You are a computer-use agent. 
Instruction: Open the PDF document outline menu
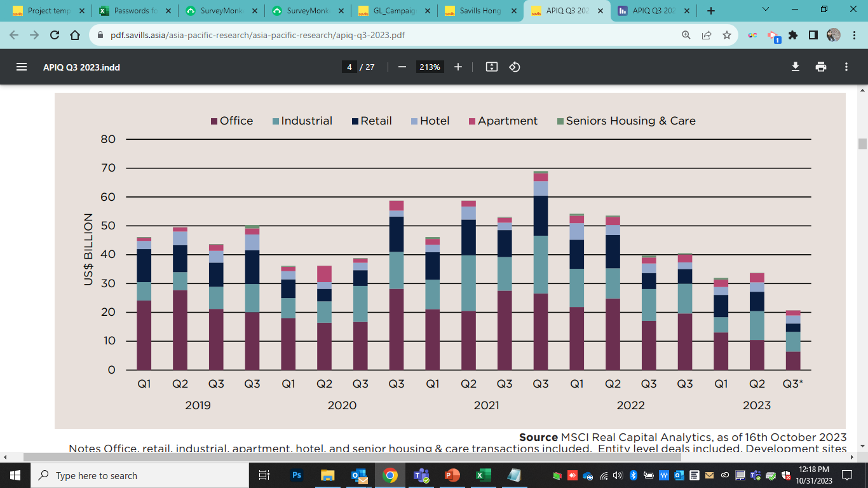click(21, 67)
